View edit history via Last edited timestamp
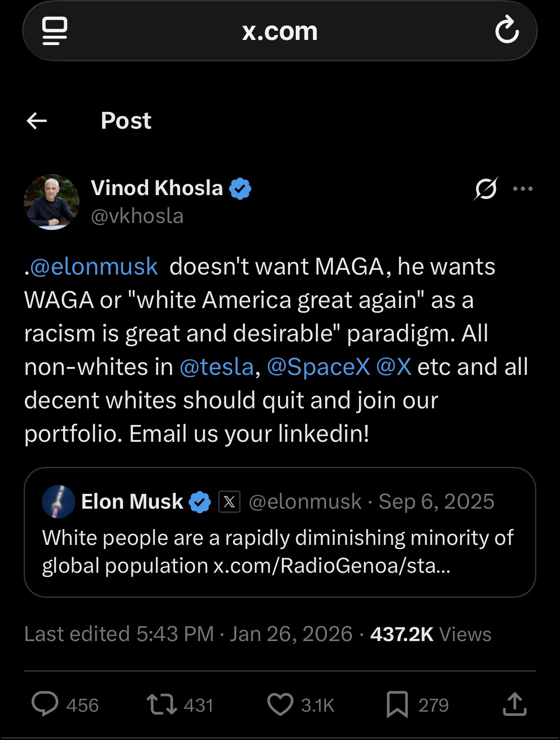560x740 pixels. [x=119, y=634]
